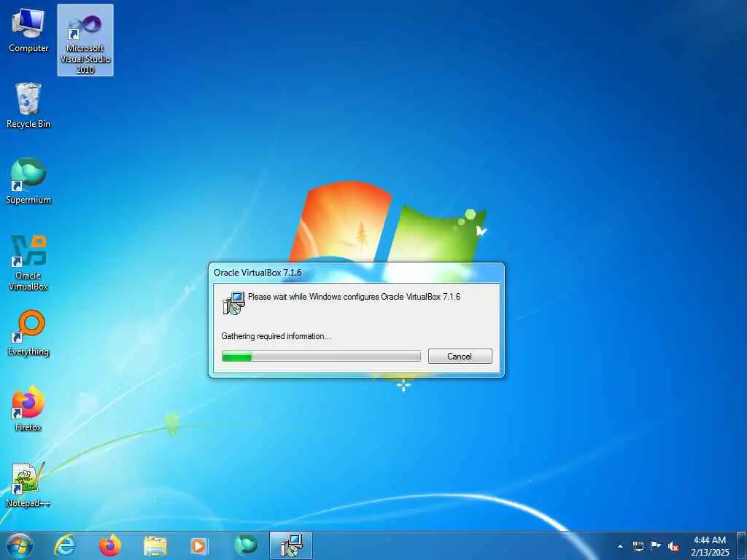
Task: Cancel the Oracle VirtualBox configuration
Action: [x=460, y=356]
